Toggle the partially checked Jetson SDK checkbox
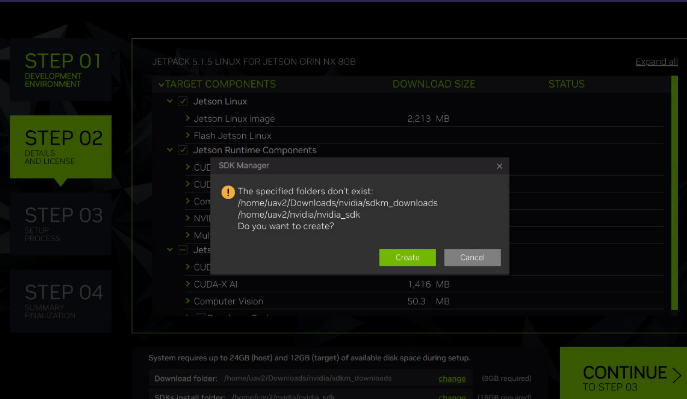 183,250
